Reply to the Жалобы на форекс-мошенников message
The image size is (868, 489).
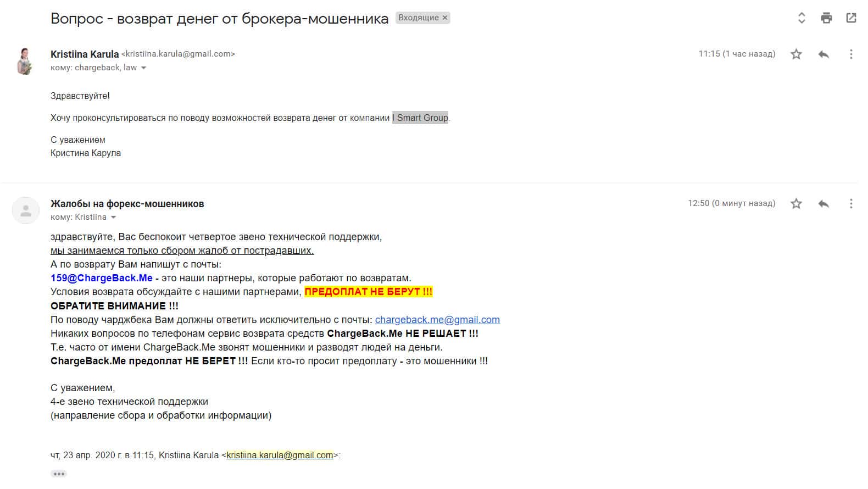pos(823,204)
